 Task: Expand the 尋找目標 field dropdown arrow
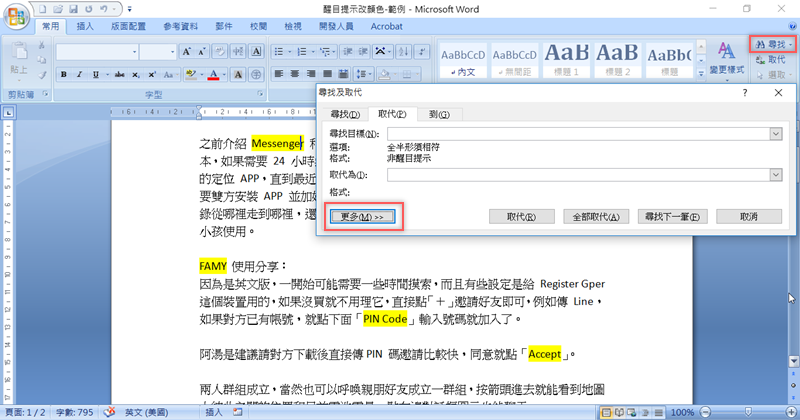tap(776, 134)
